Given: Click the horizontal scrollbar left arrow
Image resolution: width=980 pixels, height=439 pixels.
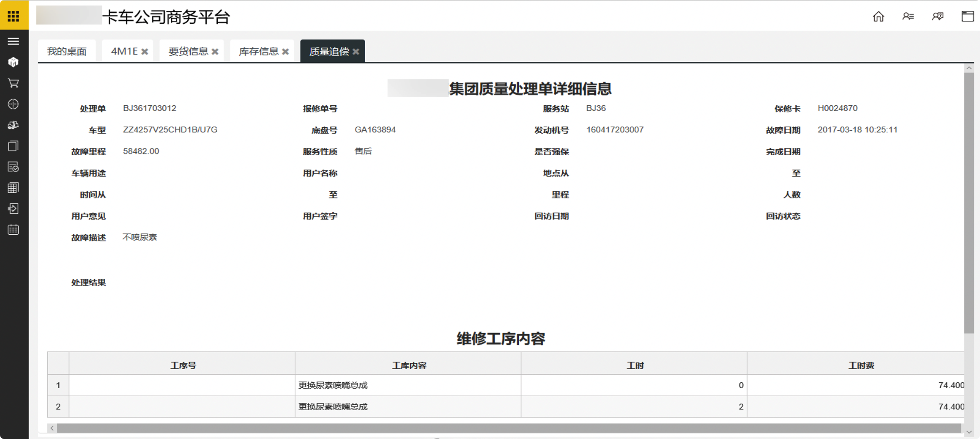Looking at the screenshot, I should (x=52, y=428).
